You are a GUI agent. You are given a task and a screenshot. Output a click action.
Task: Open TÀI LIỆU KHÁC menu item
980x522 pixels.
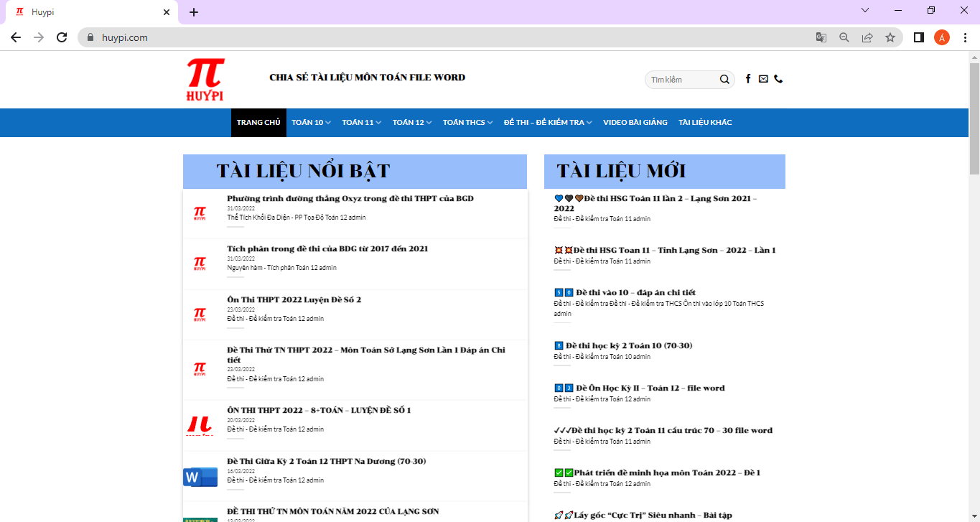coord(705,123)
